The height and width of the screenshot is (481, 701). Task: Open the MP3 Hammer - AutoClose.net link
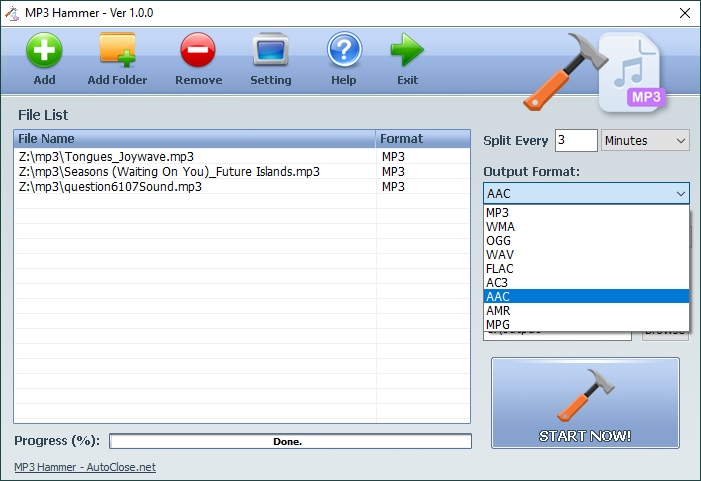[x=85, y=467]
